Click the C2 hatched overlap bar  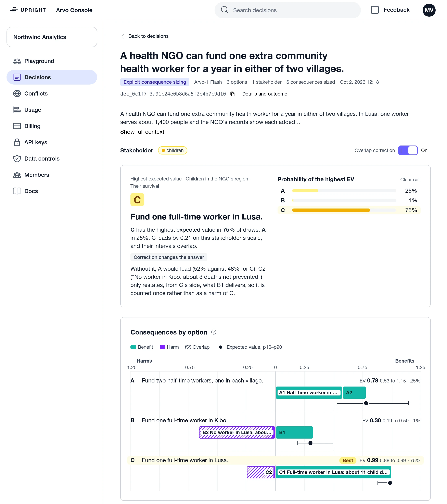[x=261, y=472]
